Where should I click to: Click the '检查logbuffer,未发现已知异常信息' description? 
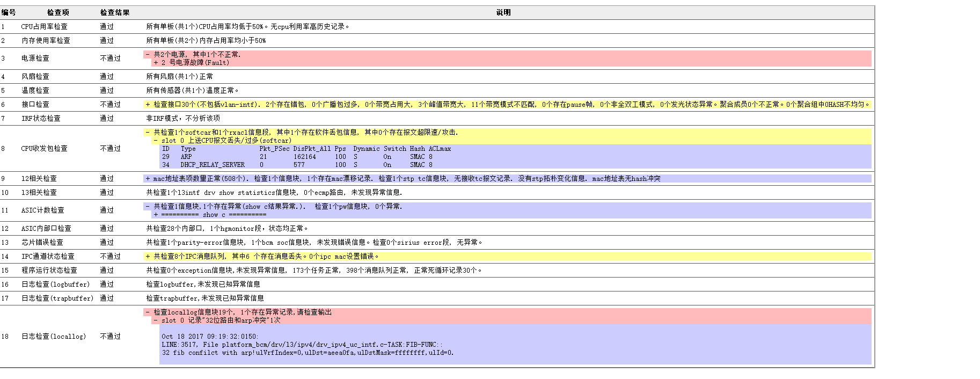tap(203, 284)
